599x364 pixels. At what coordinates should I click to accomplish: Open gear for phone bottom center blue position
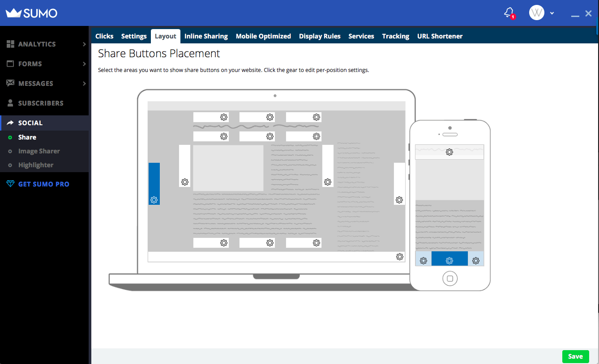(449, 261)
